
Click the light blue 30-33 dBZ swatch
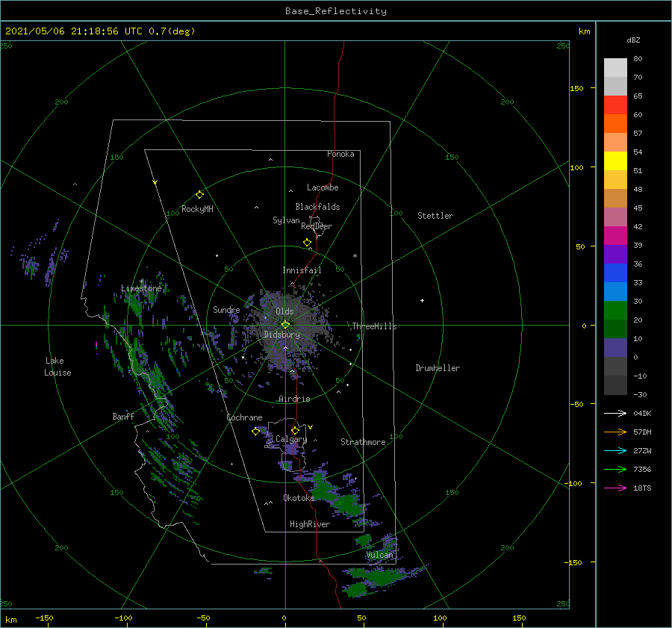[615, 291]
